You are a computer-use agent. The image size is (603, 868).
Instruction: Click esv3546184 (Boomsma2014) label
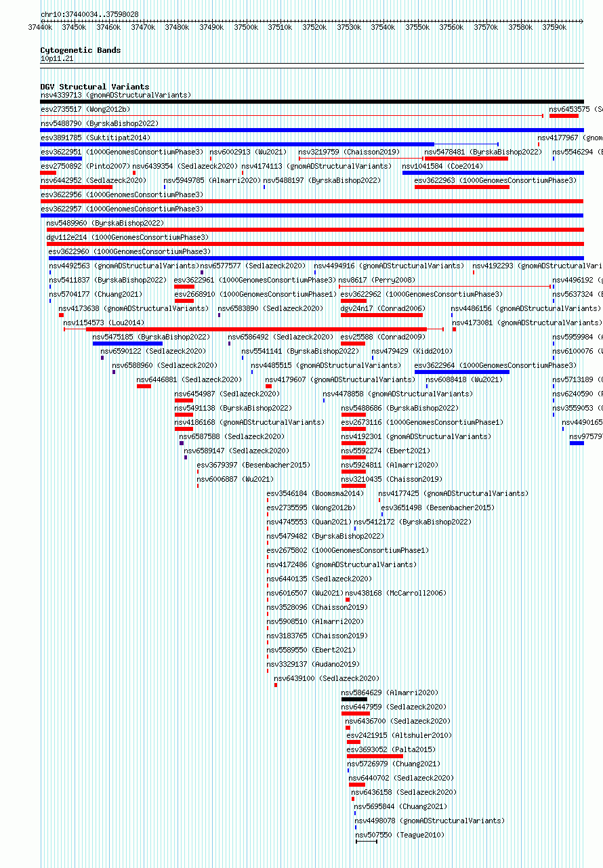315,493
